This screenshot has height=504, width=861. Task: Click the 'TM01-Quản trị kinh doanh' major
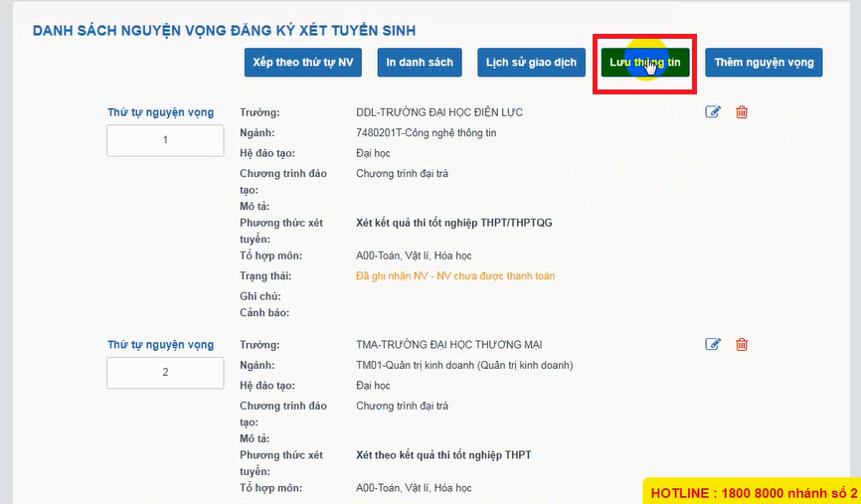tap(464, 365)
